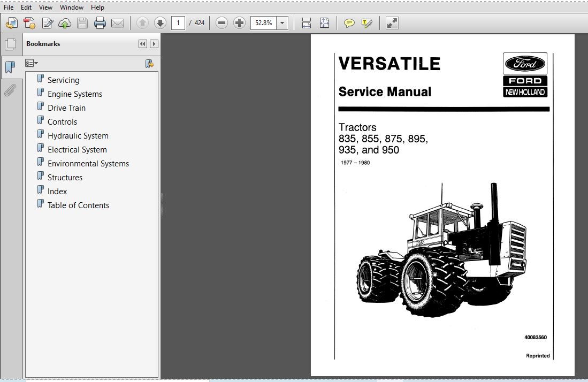588x382 pixels.
Task: Select the Drive Train bookmark
Action: (x=66, y=108)
